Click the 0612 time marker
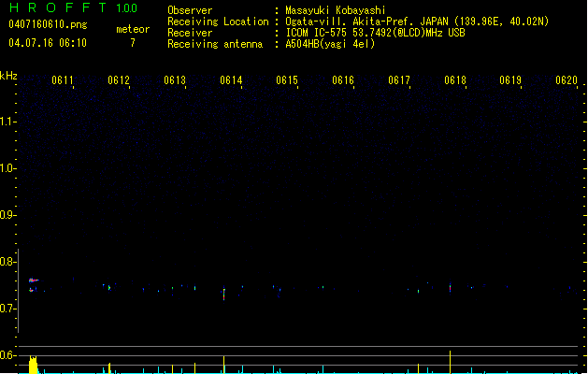The image size is (588, 374). coord(119,80)
